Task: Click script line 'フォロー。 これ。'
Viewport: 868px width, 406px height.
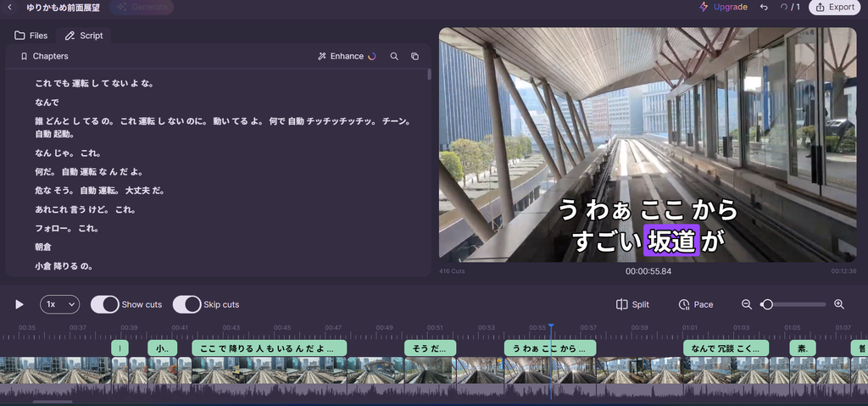Action: [x=66, y=228]
